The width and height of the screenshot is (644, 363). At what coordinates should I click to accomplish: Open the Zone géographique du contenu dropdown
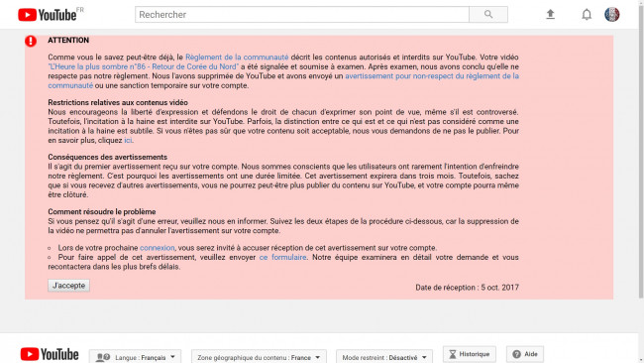259,357
